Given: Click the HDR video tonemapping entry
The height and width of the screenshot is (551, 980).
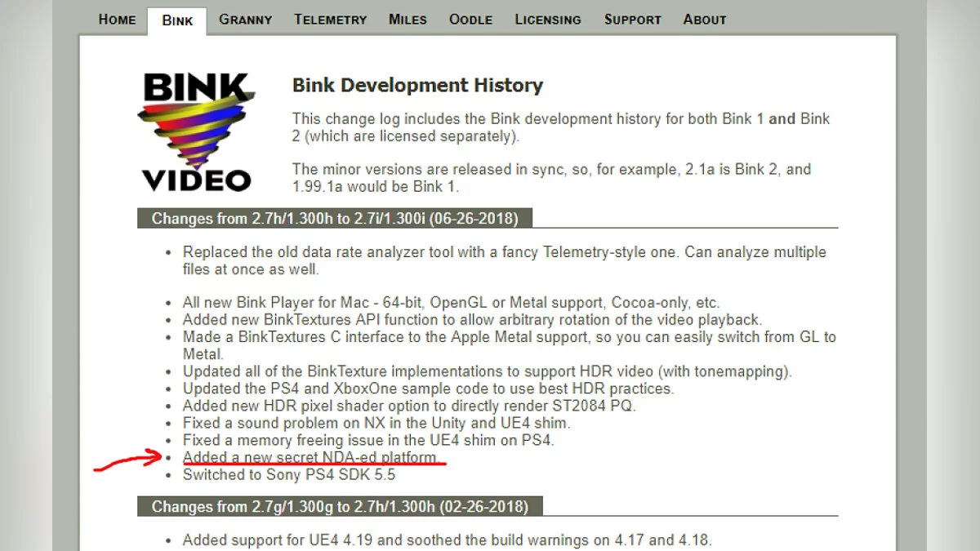Looking at the screenshot, I should coord(488,371).
